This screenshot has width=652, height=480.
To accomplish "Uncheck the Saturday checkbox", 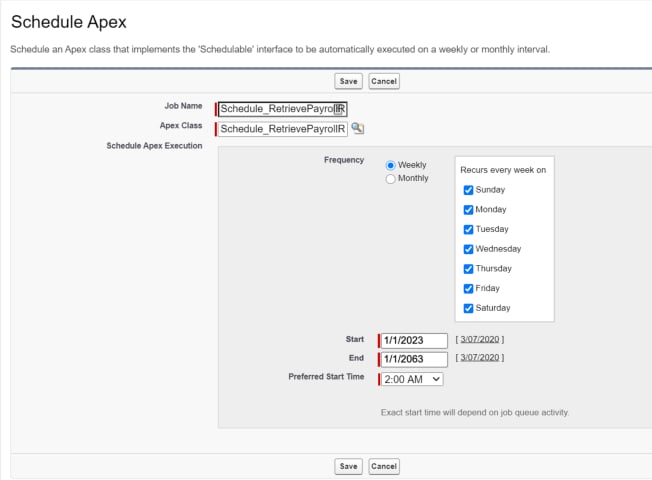I will pyautogui.click(x=468, y=308).
